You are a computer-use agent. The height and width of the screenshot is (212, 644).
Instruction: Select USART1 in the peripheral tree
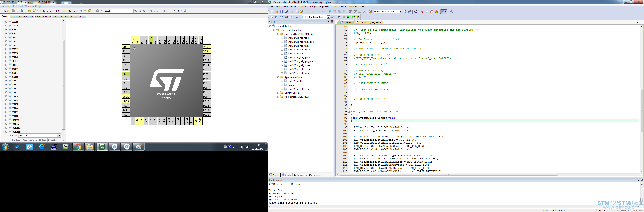point(16,128)
